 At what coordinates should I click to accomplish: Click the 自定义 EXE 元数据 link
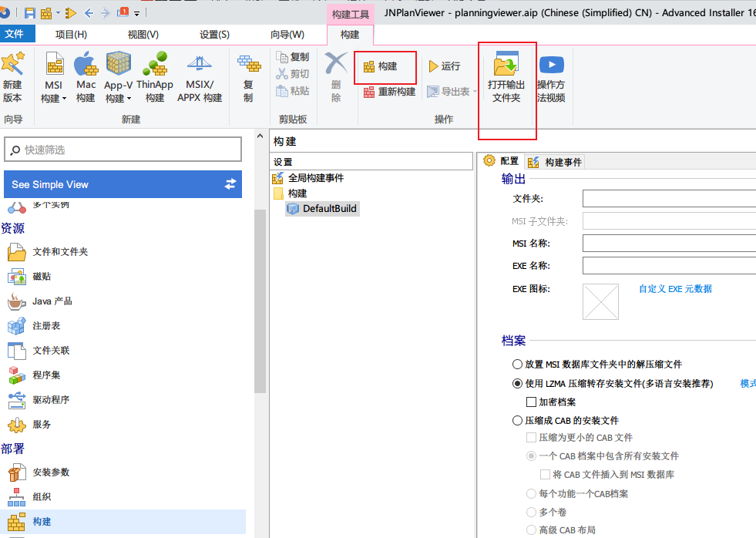click(x=676, y=289)
